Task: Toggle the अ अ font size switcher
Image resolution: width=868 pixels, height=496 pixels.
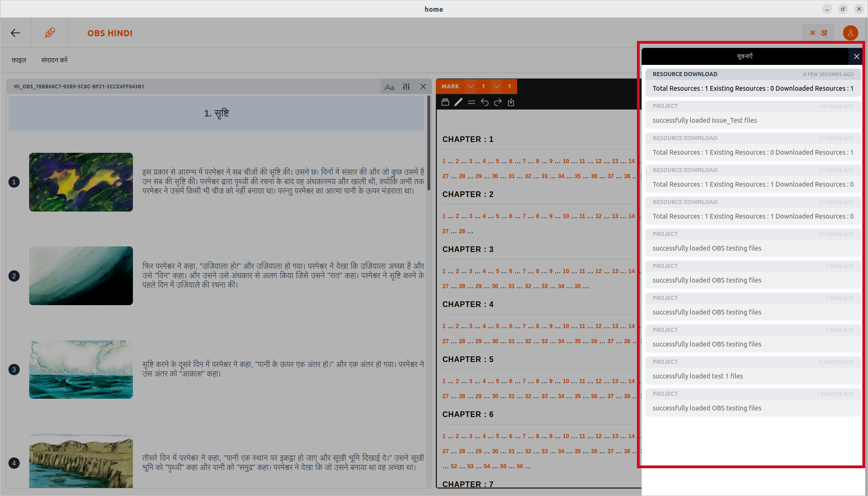Action: coord(818,33)
